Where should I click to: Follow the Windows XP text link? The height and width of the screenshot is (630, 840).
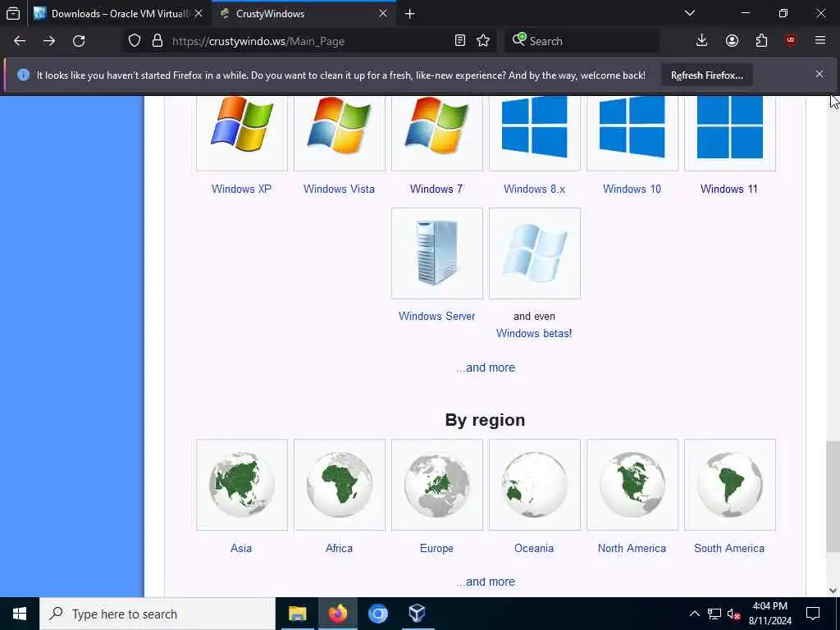pos(242,189)
